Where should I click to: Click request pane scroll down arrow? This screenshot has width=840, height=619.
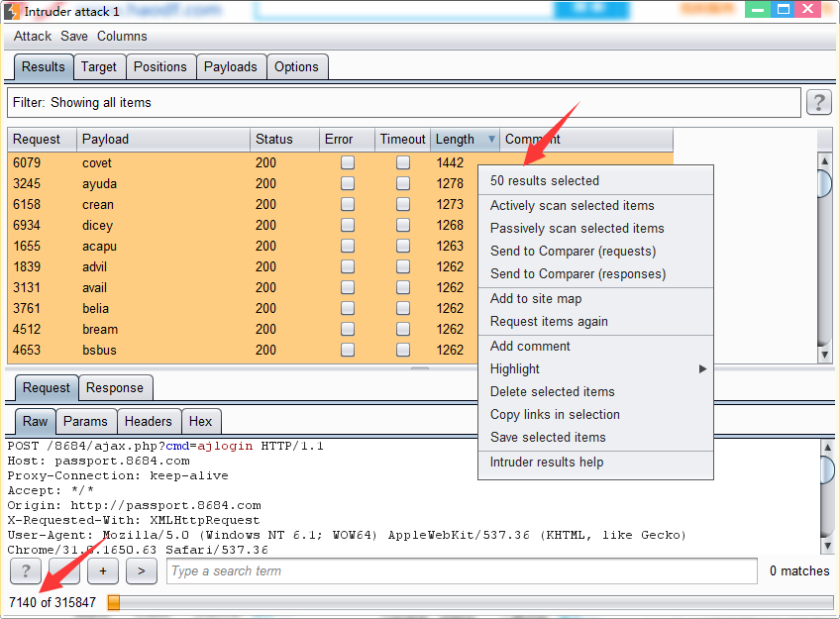tap(827, 546)
